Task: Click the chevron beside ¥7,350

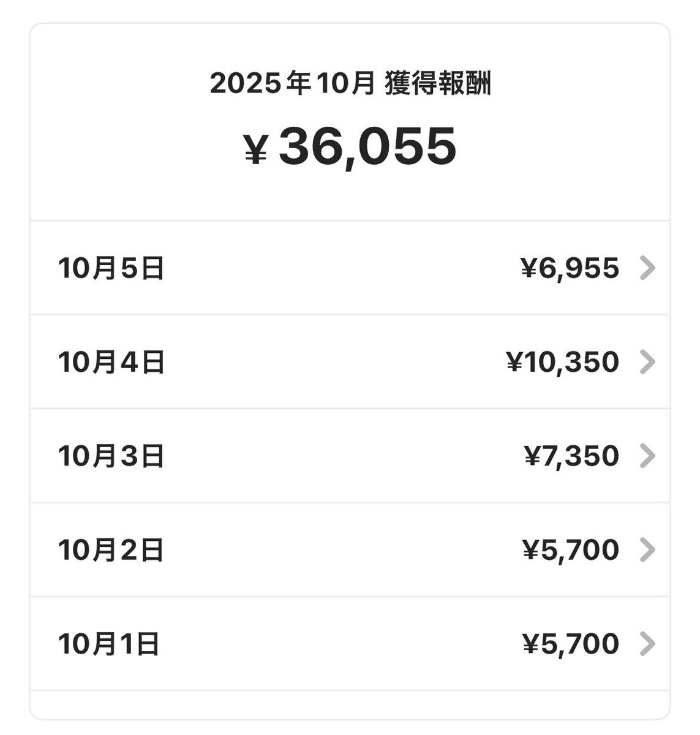Action: [647, 456]
